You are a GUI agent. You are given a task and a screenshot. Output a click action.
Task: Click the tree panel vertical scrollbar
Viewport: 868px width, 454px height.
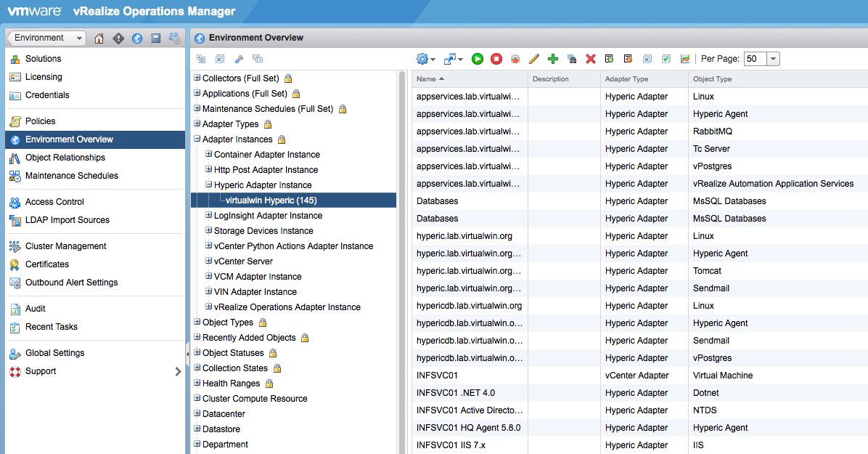[403, 262]
